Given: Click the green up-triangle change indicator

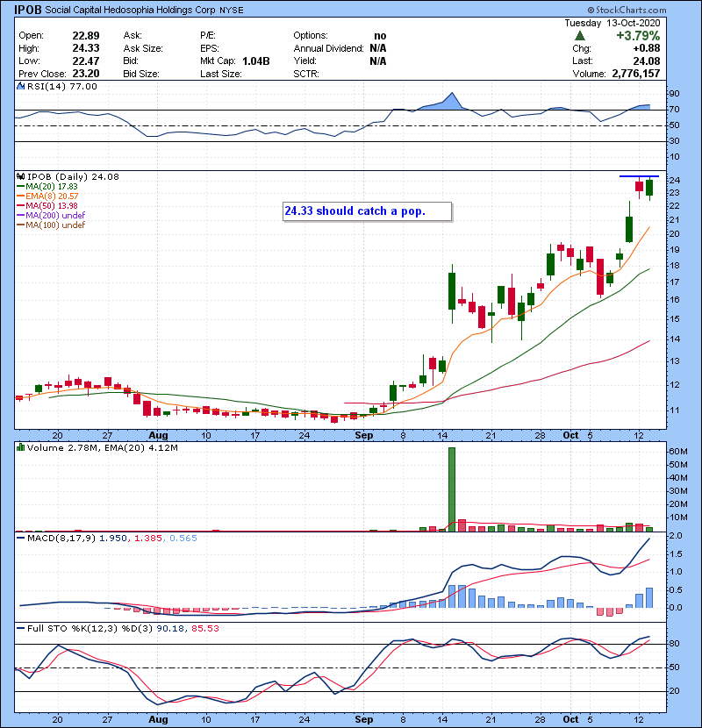Looking at the screenshot, I should (580, 36).
